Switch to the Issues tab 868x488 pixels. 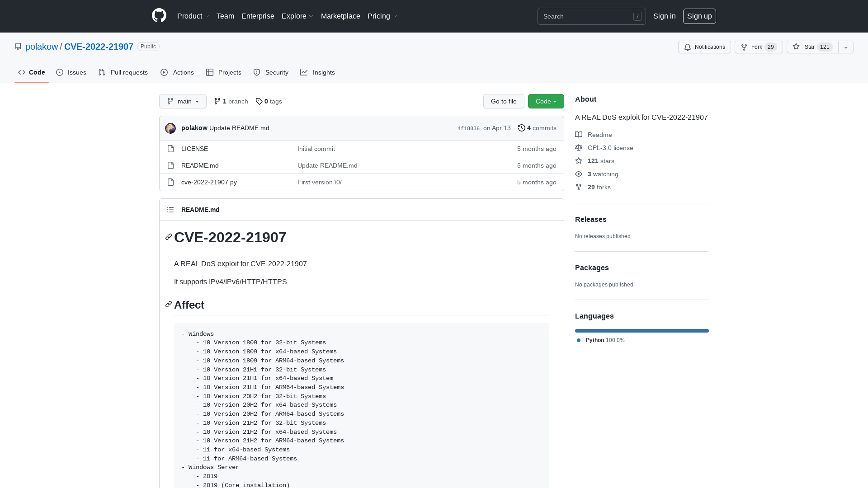[x=71, y=72]
